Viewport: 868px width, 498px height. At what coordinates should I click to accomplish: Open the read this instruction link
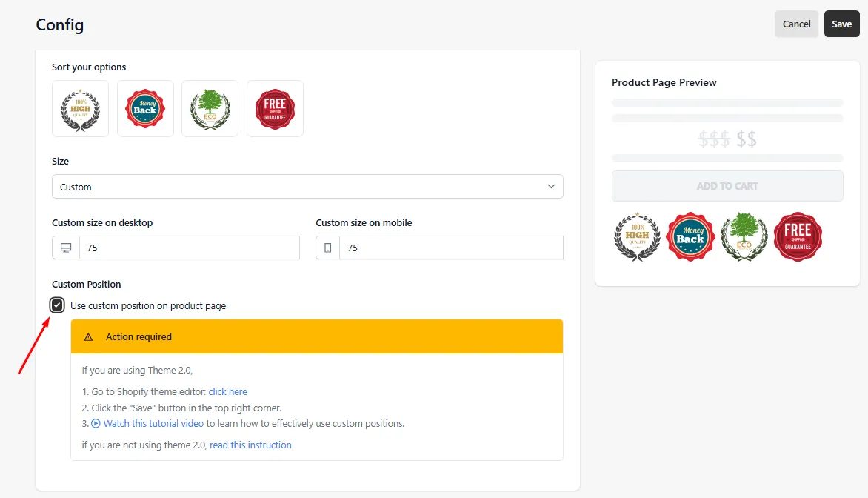click(250, 445)
